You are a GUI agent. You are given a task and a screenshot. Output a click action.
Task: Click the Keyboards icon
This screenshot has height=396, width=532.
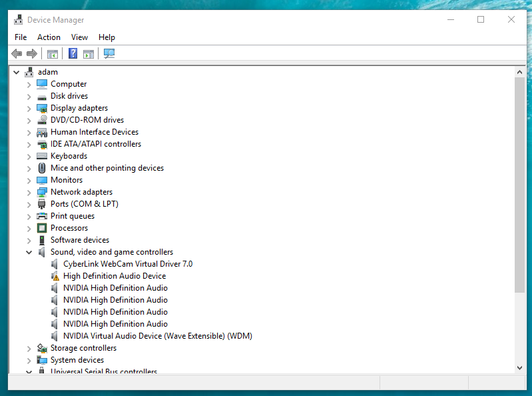point(42,156)
